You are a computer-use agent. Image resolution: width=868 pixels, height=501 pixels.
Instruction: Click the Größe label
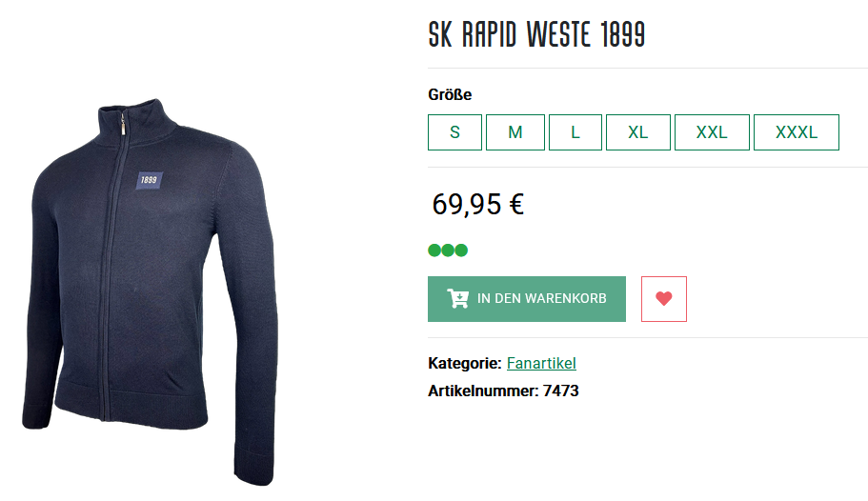450,94
